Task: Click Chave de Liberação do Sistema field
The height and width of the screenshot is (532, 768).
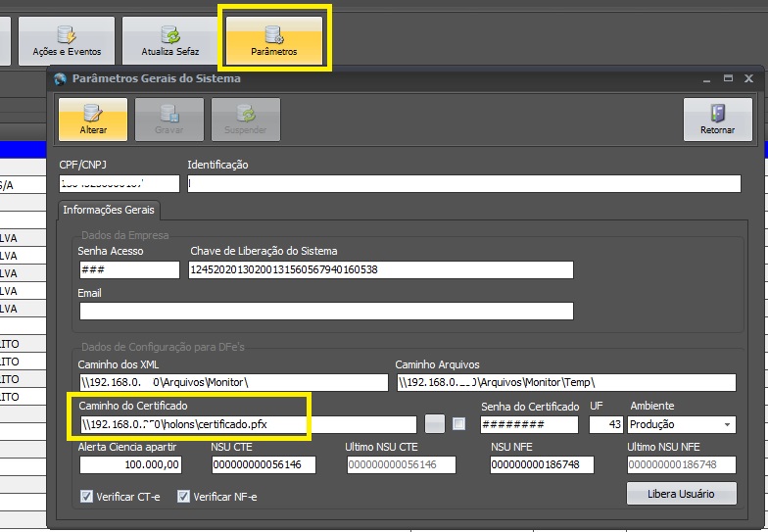Action: coord(381,270)
